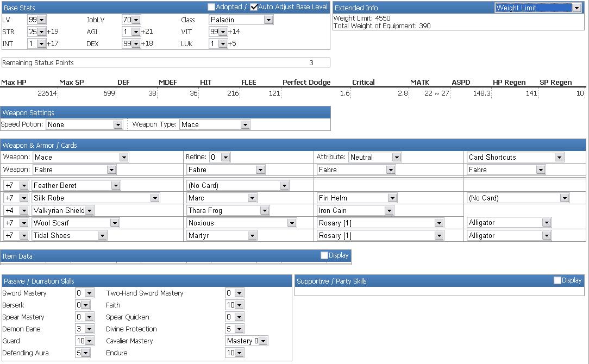589x364 pixels.
Task: Open the Demon Bane level dropdown
Action: (85, 329)
